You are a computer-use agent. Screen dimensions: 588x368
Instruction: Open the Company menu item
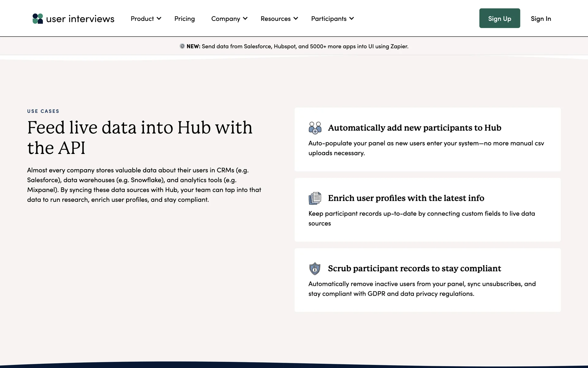[x=226, y=19]
